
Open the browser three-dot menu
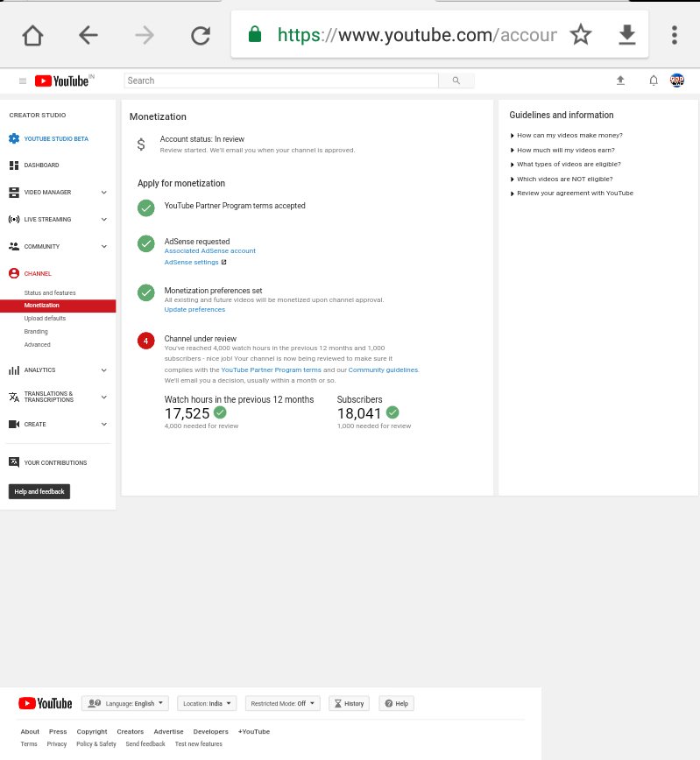tap(675, 35)
